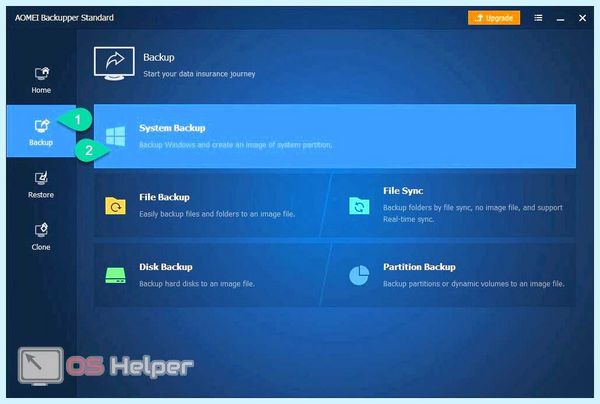Viewport: 600px width, 404px height.
Task: Choose the Partition Backup title
Action: 419,267
